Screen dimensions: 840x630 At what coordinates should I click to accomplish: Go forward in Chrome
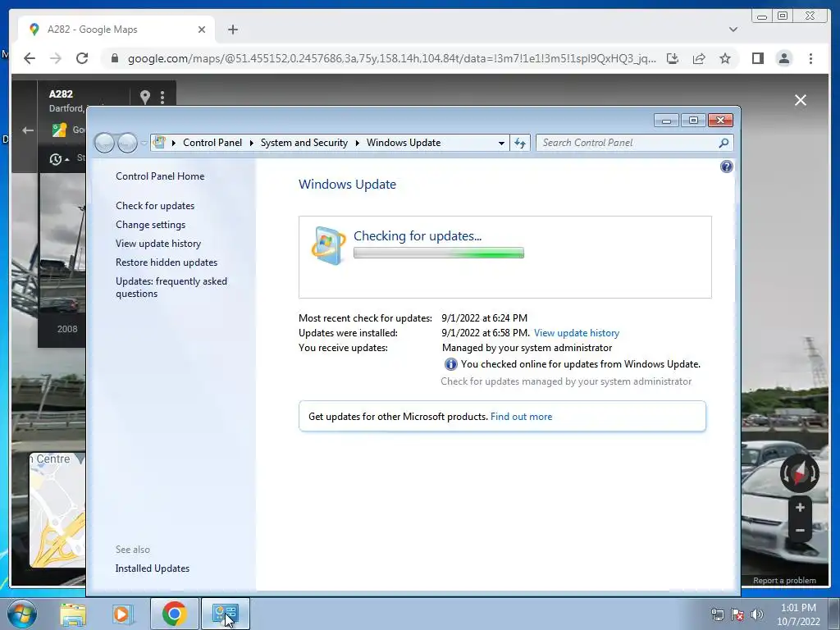[x=56, y=58]
